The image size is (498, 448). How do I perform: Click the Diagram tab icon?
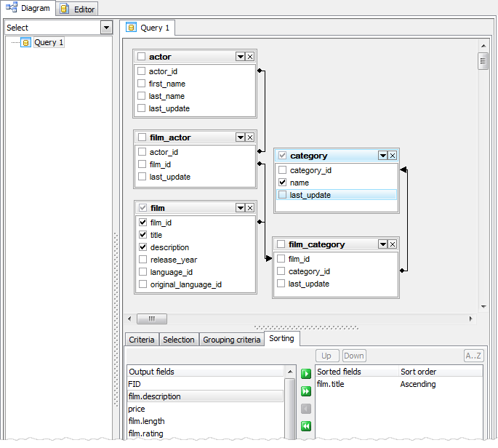coord(12,7)
